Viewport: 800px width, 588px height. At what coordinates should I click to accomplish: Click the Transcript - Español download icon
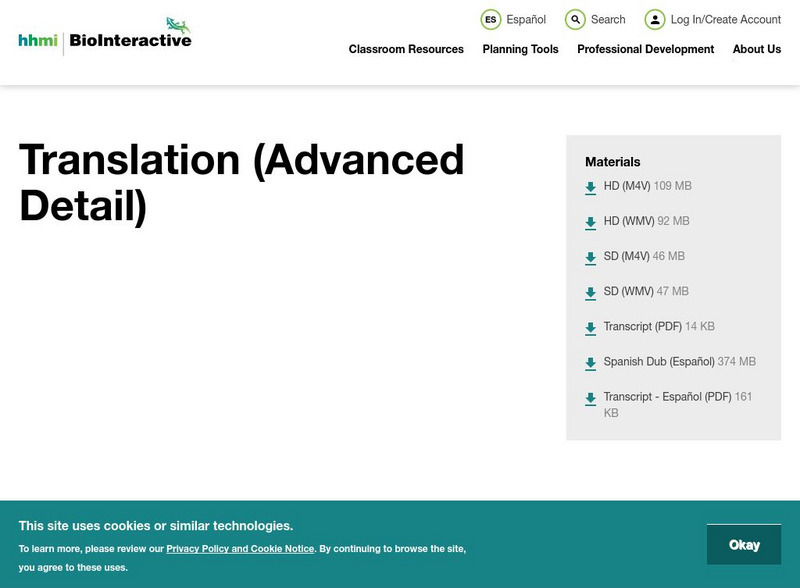point(589,397)
